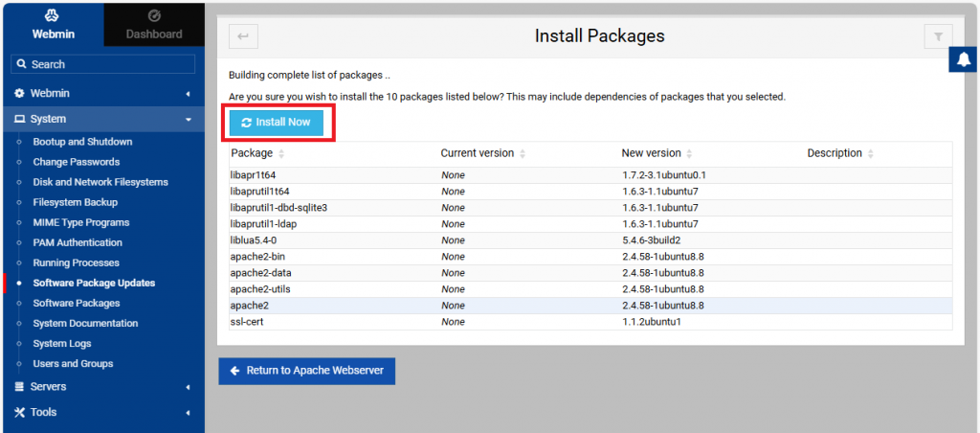Click the back arrow icon button
980x433 pixels.
pos(243,36)
